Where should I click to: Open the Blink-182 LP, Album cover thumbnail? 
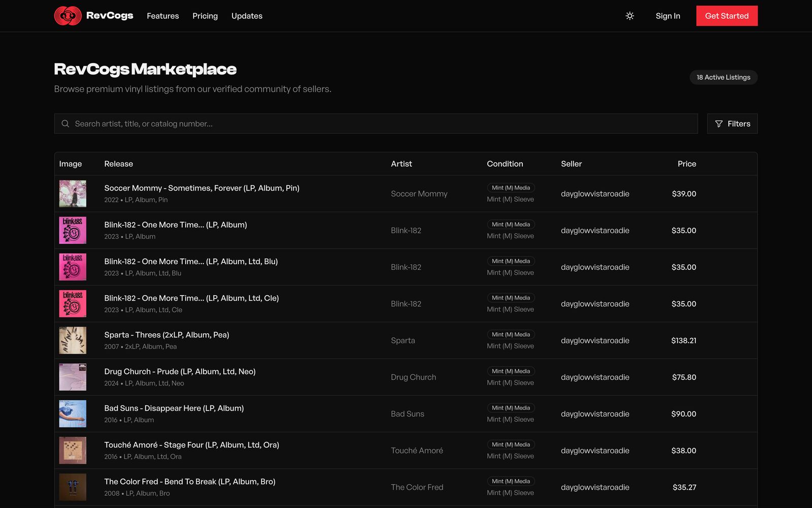(x=73, y=230)
